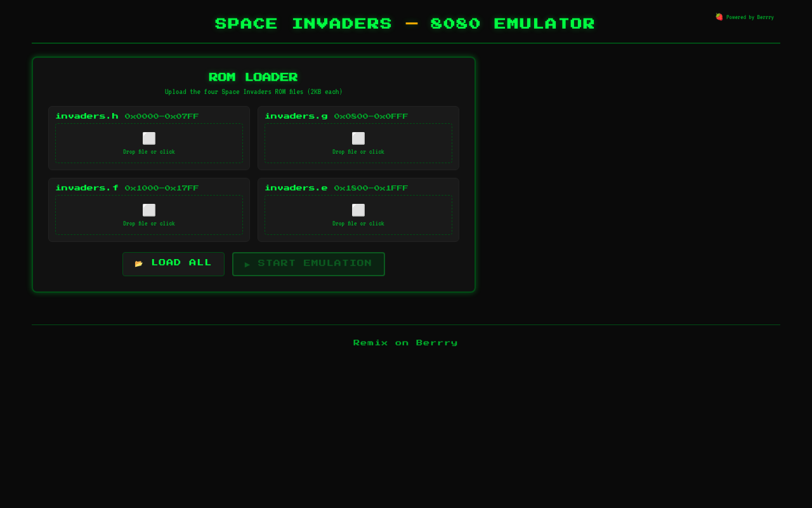Open the Remix on Berrry link
Image resolution: width=812 pixels, height=508 pixels.
click(x=405, y=342)
